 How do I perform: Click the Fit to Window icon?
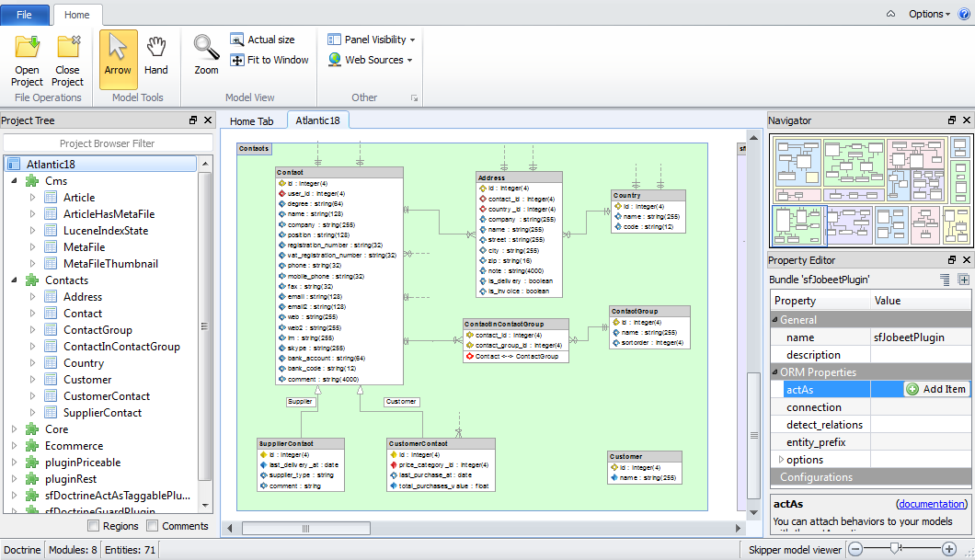(x=236, y=60)
